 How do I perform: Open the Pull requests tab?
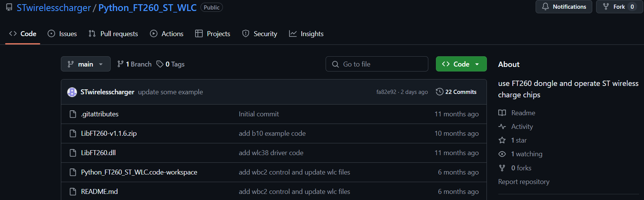[113, 34]
